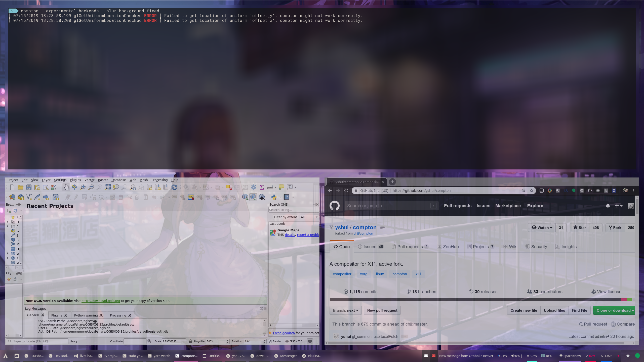Open the Processing menu
This screenshot has width=644, height=362.
click(159, 180)
